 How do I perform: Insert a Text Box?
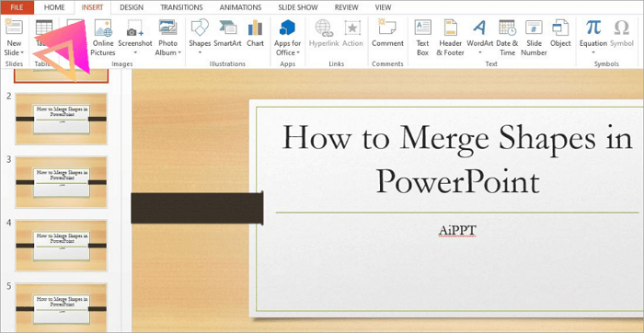pos(422,38)
